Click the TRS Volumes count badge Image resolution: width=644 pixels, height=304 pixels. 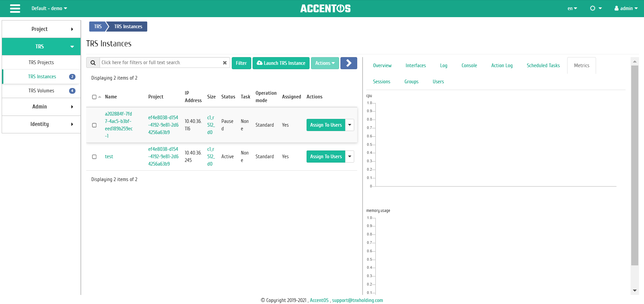[72, 91]
